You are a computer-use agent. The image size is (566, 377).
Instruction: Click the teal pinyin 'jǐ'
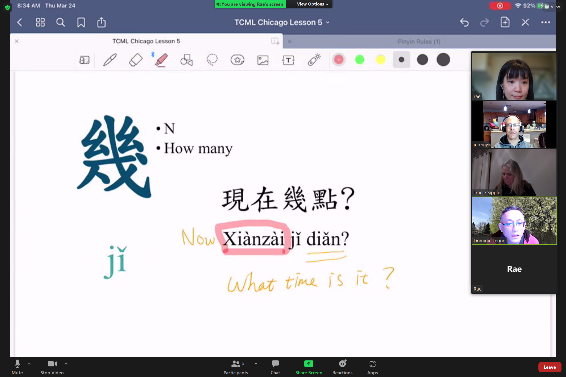point(116,262)
